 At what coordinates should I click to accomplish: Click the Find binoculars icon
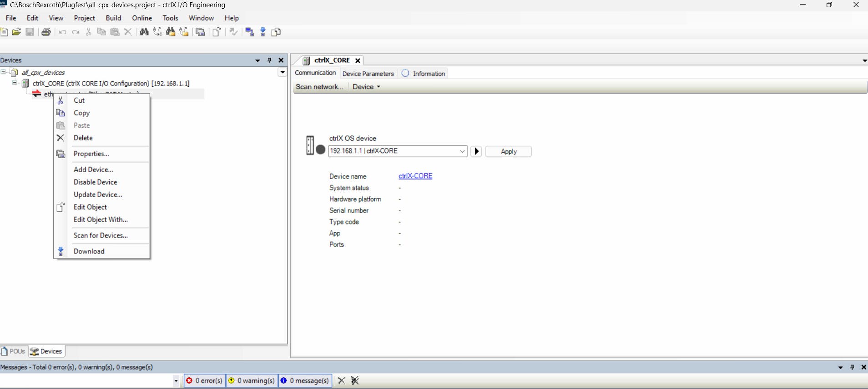[x=144, y=32]
